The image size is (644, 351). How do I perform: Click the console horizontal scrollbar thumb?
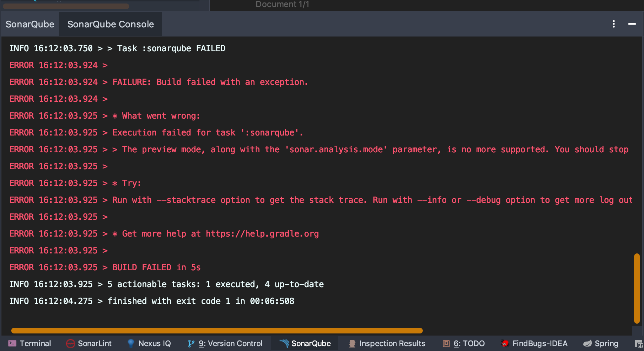click(x=217, y=331)
